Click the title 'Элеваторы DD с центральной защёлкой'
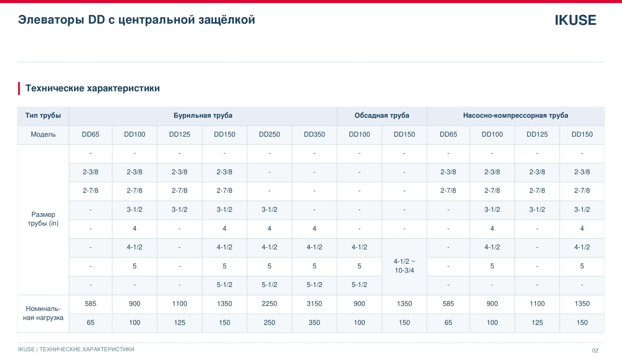The height and width of the screenshot is (364, 622). (x=136, y=20)
